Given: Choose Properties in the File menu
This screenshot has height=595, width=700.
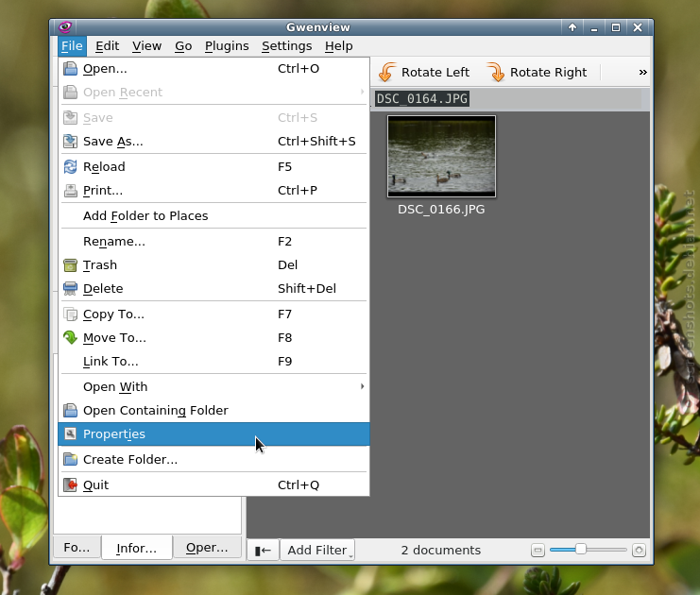Looking at the screenshot, I should pos(213,433).
